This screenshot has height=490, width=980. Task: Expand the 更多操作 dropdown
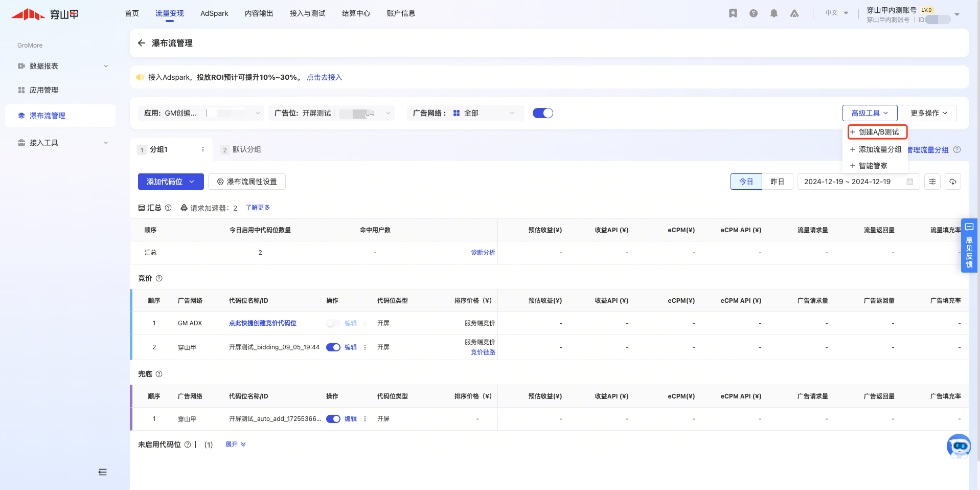(928, 113)
